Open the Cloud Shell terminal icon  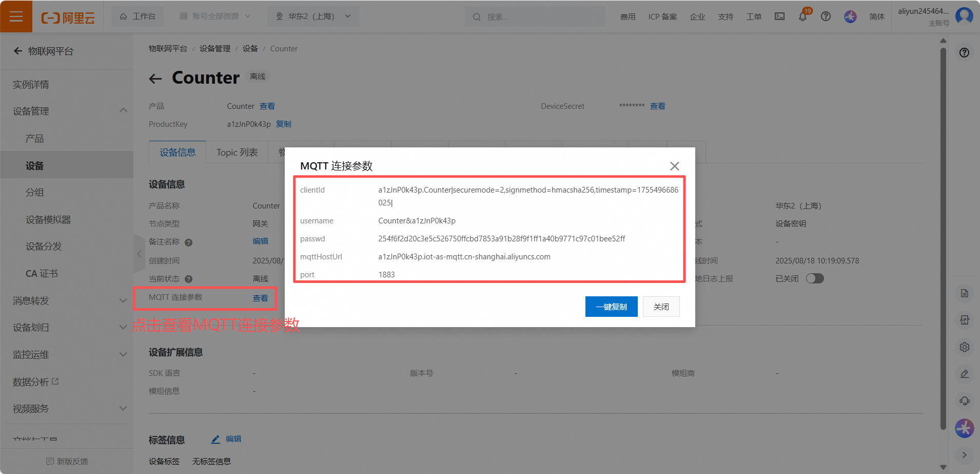tap(779, 16)
